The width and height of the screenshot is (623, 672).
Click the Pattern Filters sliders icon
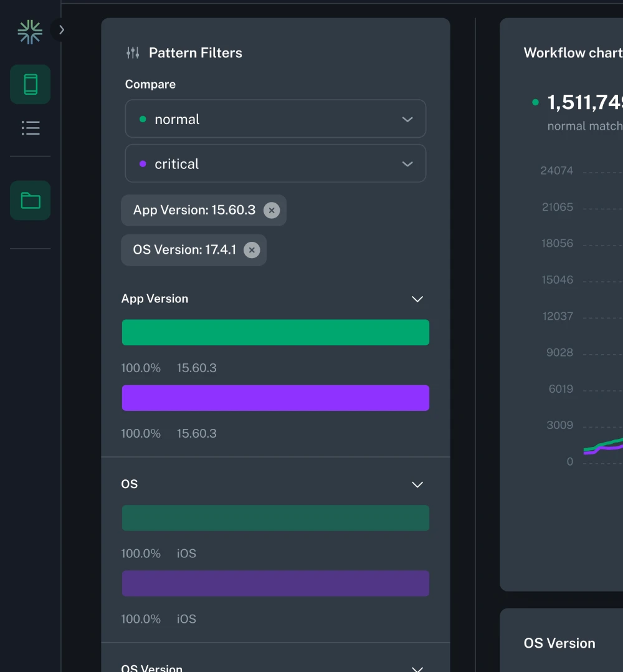coord(132,52)
